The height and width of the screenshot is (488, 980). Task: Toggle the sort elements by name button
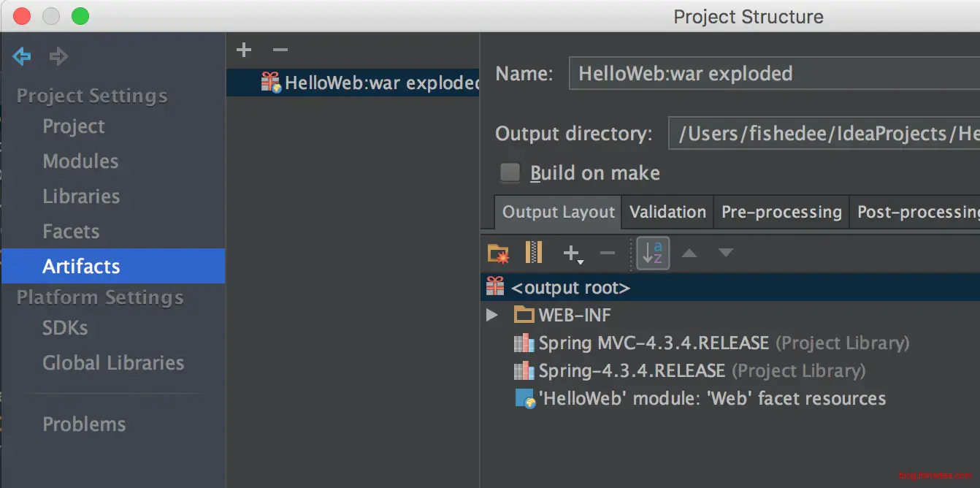(x=653, y=253)
